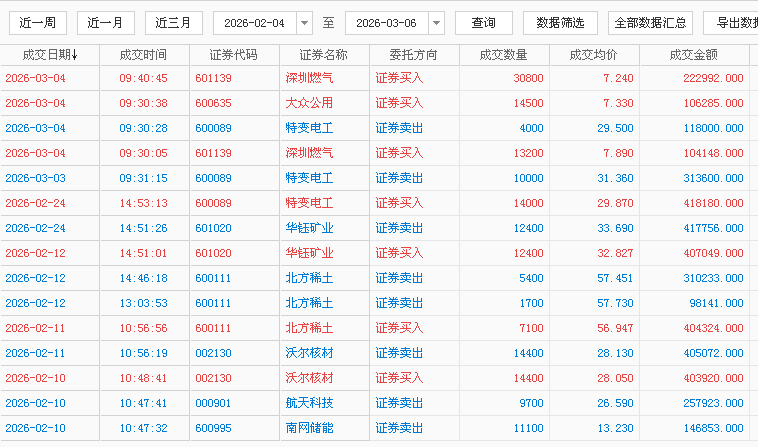Select price cell 13.230
758x447 pixels.
[615, 428]
